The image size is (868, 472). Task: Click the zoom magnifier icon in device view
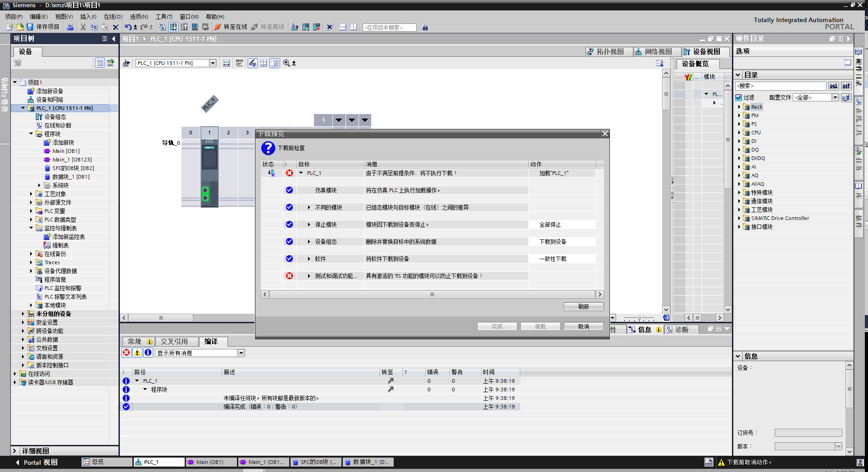pos(286,63)
